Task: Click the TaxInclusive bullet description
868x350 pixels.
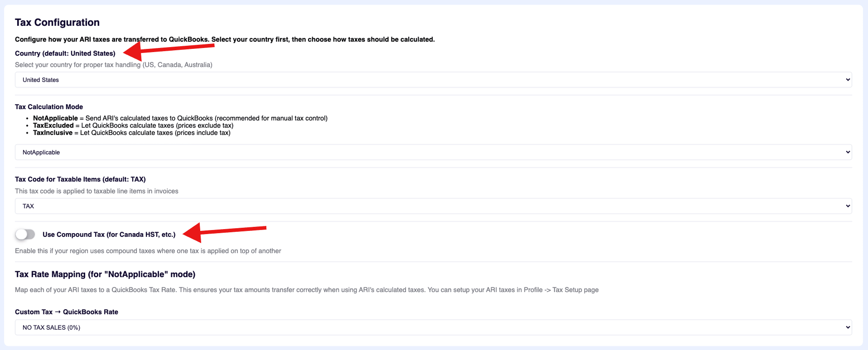Action: click(x=132, y=133)
